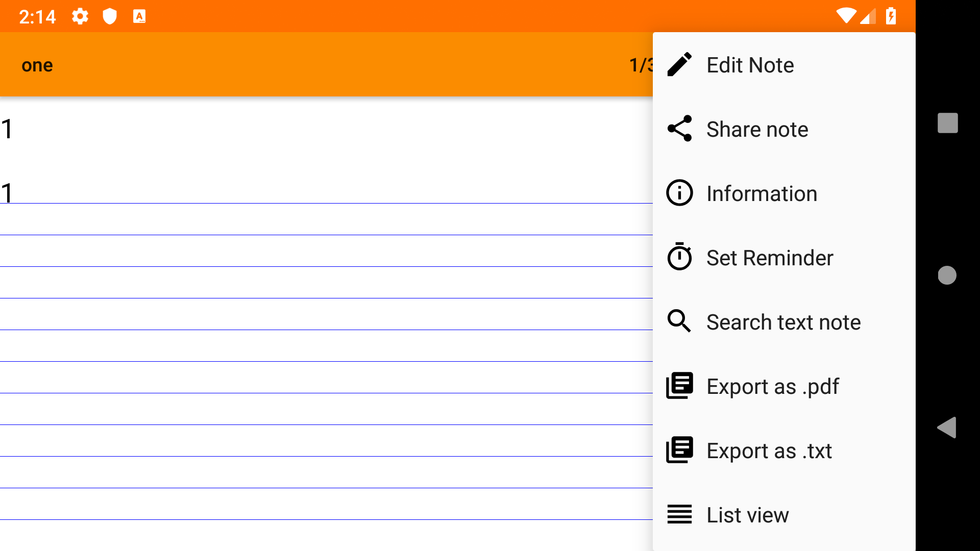
Task: Tap the Export as .pdf document icon
Action: click(679, 386)
